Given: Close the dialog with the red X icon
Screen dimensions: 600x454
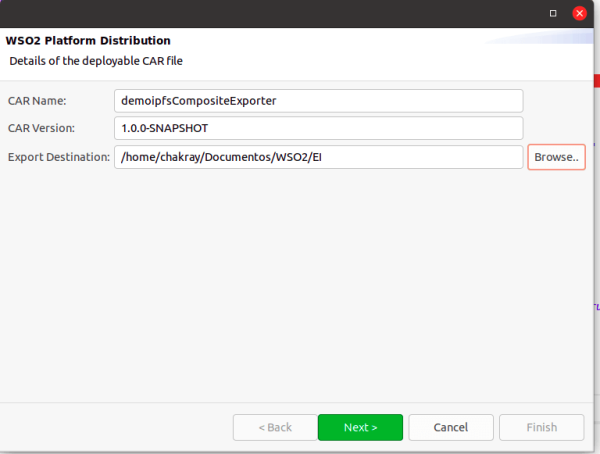Looking at the screenshot, I should [x=579, y=14].
